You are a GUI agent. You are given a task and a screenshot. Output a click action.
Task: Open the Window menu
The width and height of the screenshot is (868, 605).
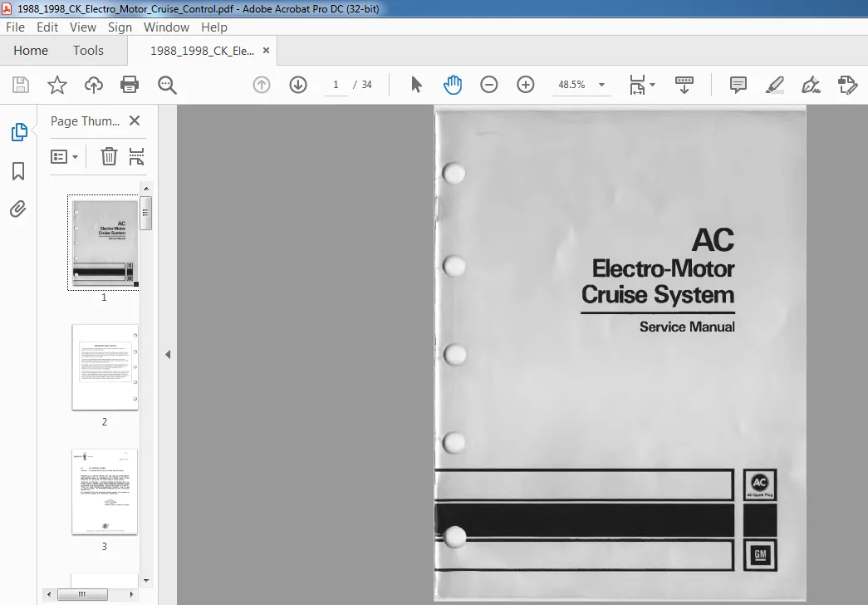(x=166, y=27)
